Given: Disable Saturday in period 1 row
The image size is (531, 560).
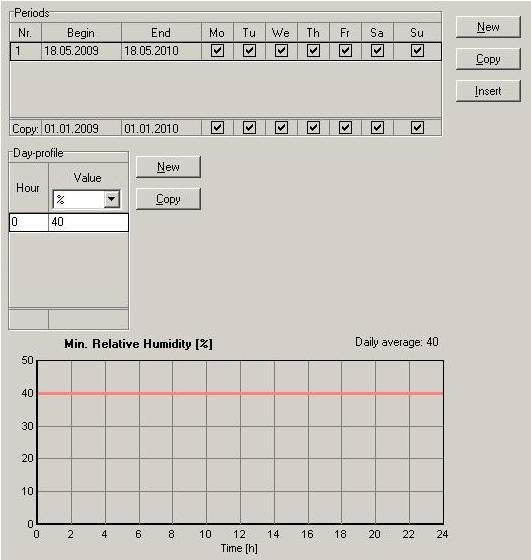Looking at the screenshot, I should [377, 51].
